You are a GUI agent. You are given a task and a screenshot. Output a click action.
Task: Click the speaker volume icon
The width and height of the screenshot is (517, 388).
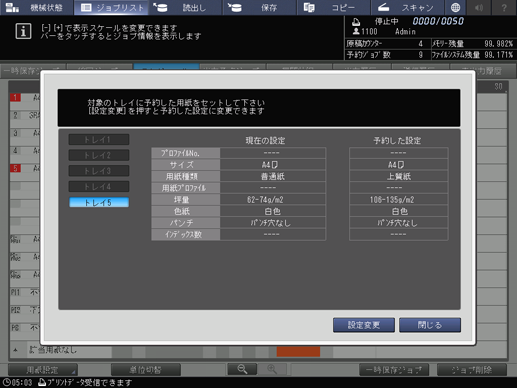coord(479,7)
